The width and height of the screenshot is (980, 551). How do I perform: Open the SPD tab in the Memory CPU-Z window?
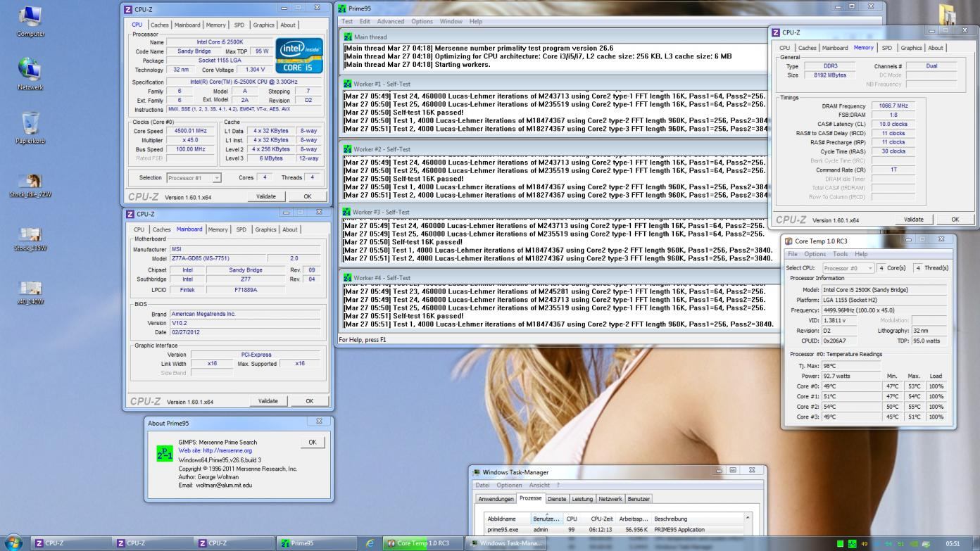tap(886, 48)
